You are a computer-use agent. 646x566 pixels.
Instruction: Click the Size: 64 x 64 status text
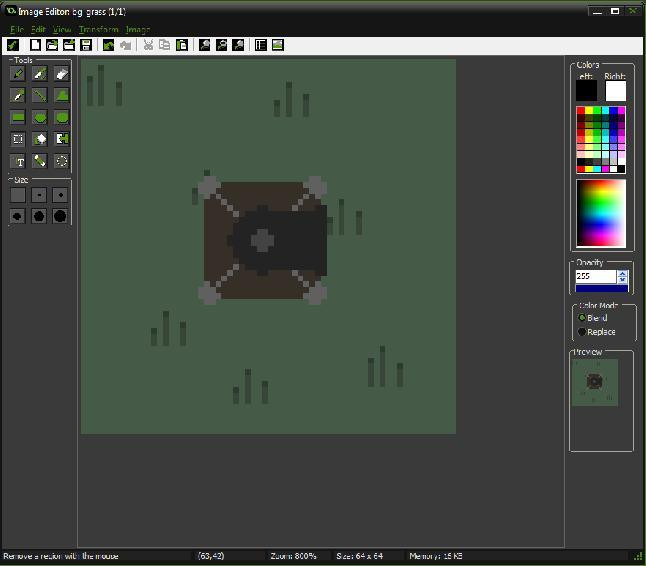(359, 556)
